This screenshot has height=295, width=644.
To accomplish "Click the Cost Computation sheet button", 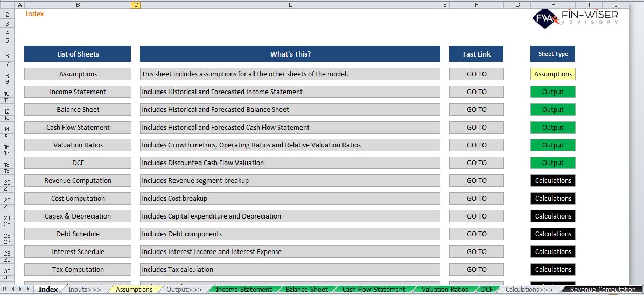I will click(x=78, y=199).
